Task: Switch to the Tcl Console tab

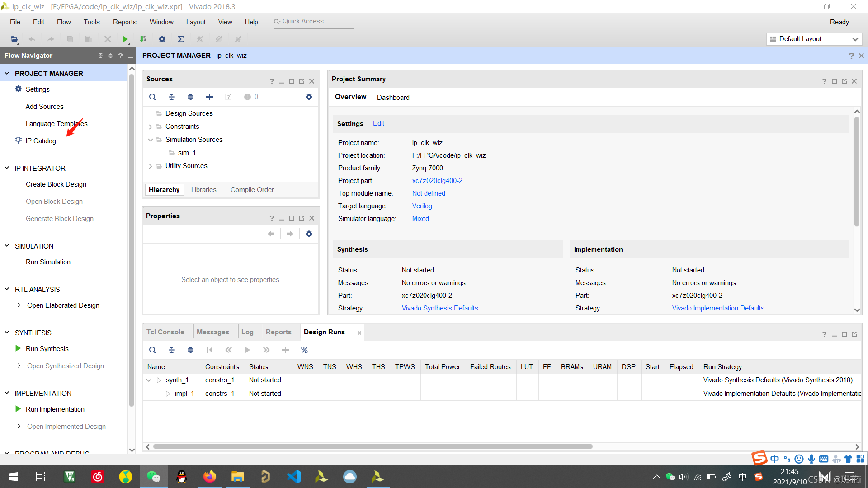Action: [165, 332]
